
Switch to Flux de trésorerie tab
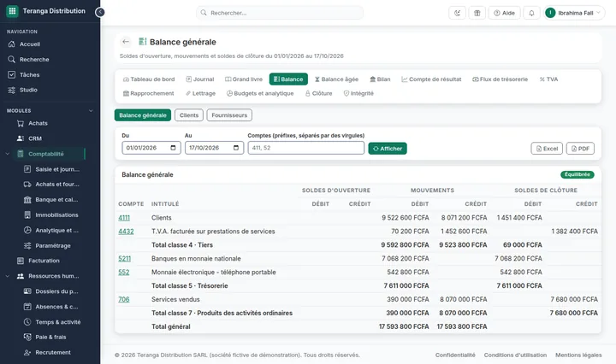click(x=500, y=79)
